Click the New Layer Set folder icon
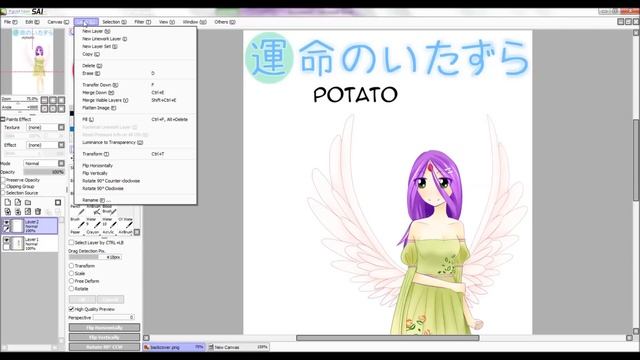The height and width of the screenshot is (360, 640). pos(28,202)
